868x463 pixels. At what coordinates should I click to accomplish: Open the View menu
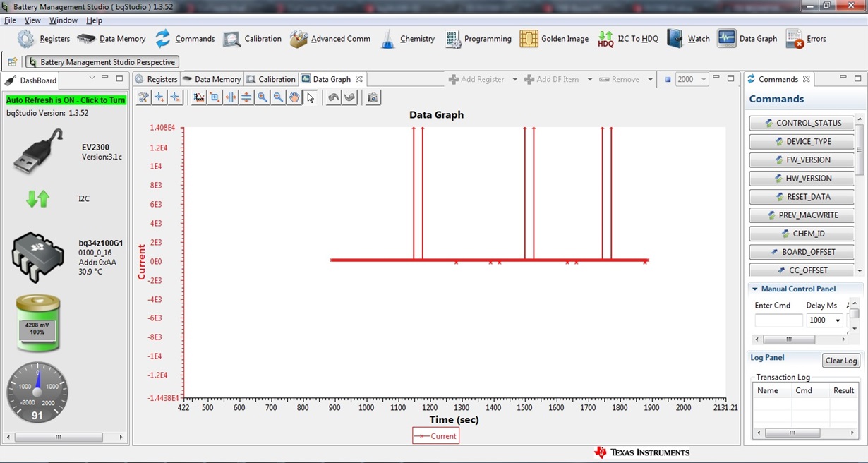click(x=32, y=20)
